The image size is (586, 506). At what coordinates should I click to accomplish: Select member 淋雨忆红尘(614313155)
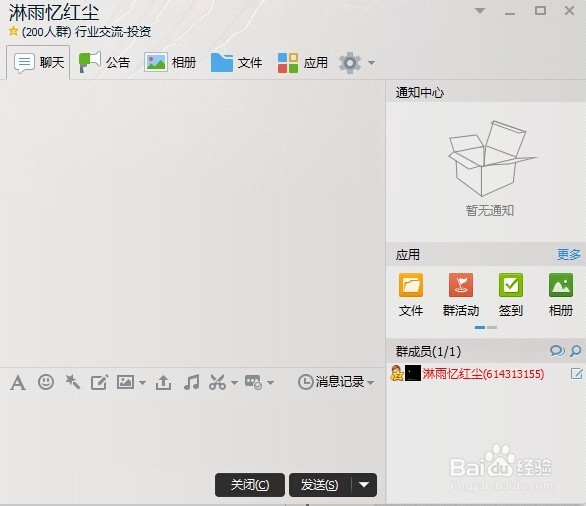[483, 373]
